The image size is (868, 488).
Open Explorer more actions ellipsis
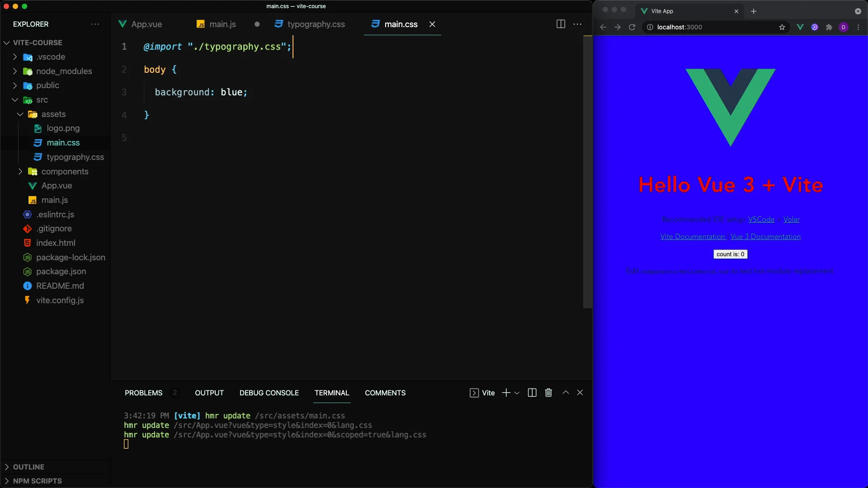[x=95, y=24]
